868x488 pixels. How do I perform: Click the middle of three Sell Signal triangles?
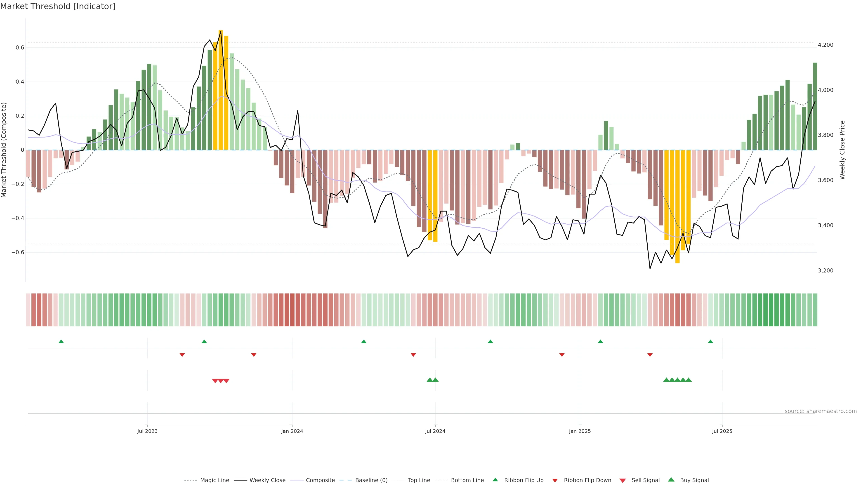point(221,381)
